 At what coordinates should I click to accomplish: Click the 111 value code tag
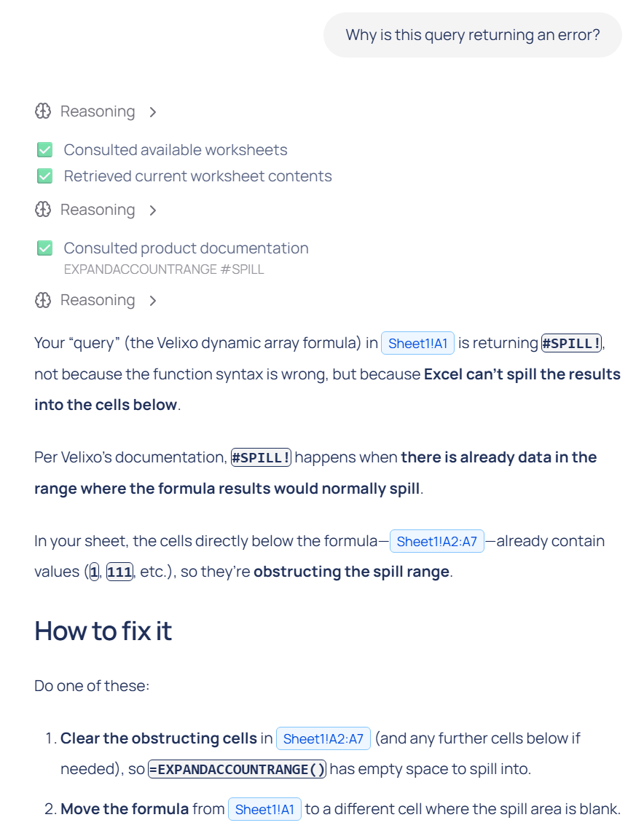(119, 572)
